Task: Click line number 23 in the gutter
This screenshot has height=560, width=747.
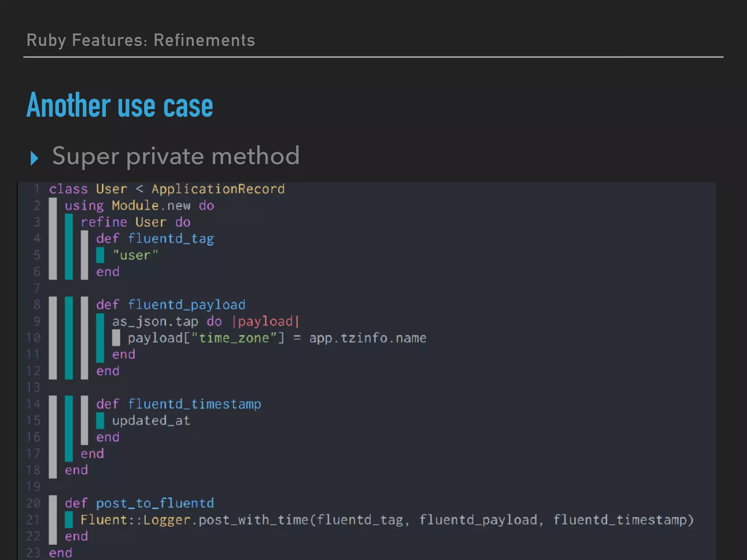Action: (33, 553)
